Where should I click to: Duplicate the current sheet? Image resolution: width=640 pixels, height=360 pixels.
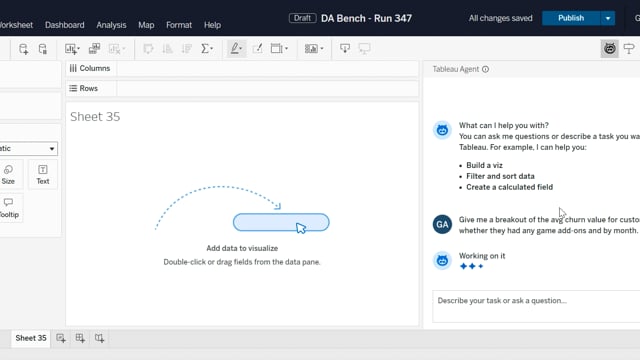pyautogui.click(x=94, y=49)
